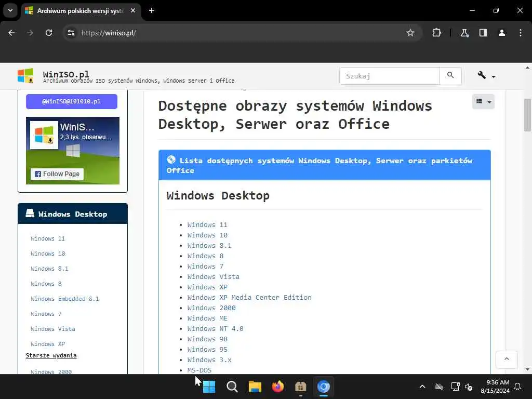Viewport: 532px width, 399px height.
Task: Click the Facebook Follow Page button
Action: [x=57, y=174]
